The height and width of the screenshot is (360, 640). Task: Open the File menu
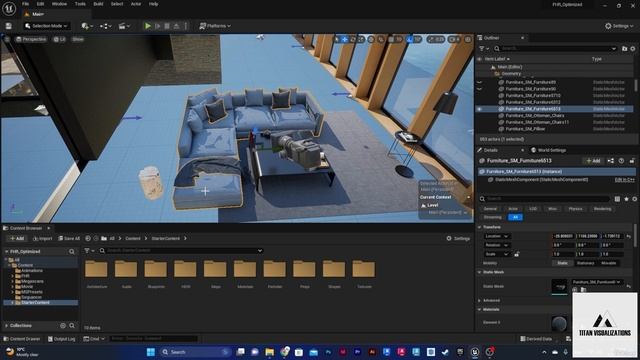pyautogui.click(x=25, y=4)
